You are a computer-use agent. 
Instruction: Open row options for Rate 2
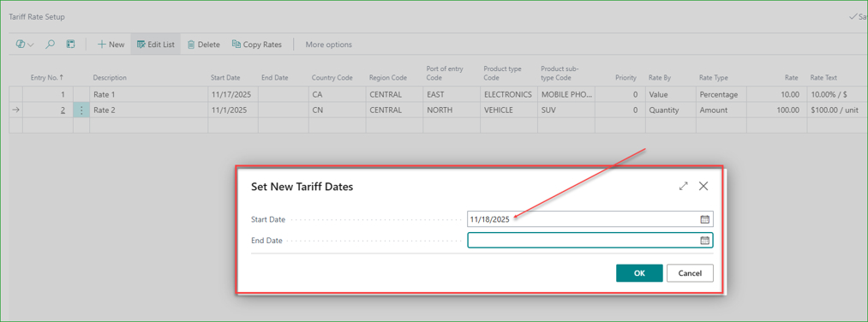click(x=81, y=110)
